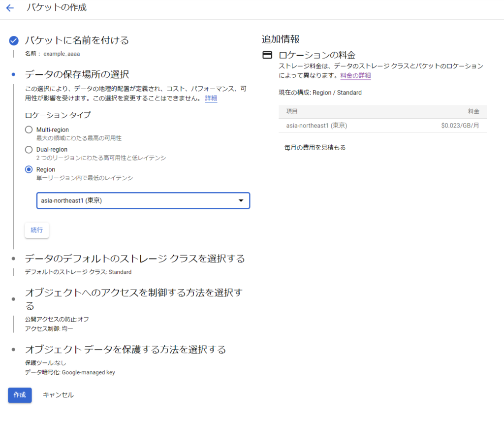Expand the データのデフォルトのストレージ クラス step
The height and width of the screenshot is (424, 504).
click(135, 259)
